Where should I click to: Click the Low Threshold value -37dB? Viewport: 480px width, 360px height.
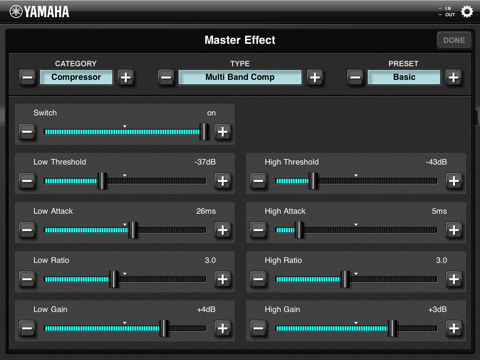click(205, 162)
